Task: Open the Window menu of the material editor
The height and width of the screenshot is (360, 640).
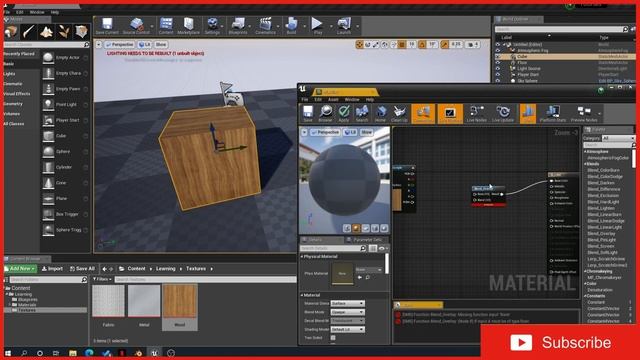Action: [352, 100]
